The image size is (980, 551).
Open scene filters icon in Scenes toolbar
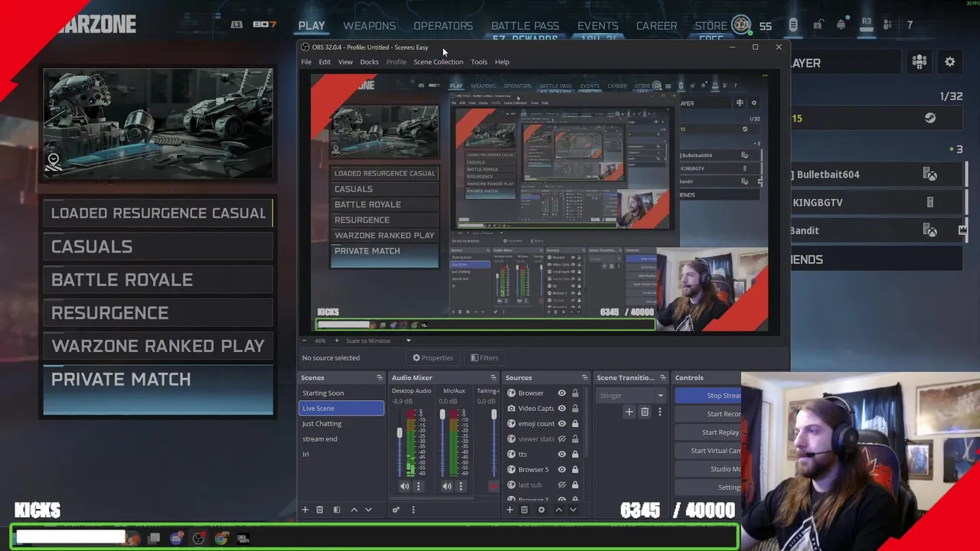[x=336, y=510]
